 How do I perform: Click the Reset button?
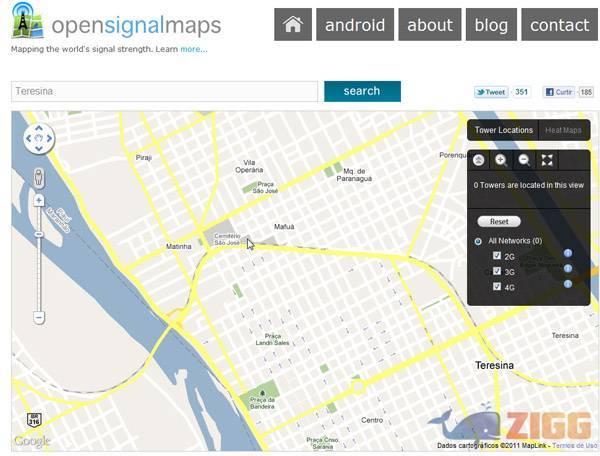pos(499,221)
